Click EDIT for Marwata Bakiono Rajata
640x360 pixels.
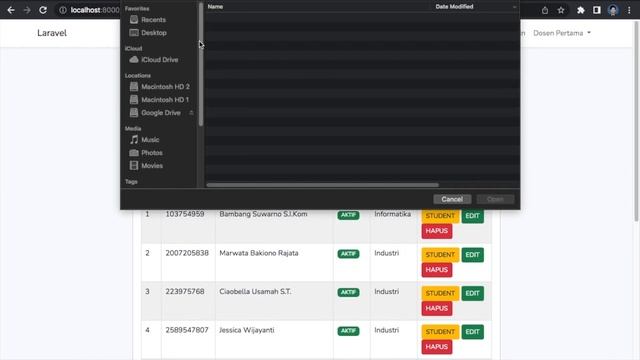(472, 255)
